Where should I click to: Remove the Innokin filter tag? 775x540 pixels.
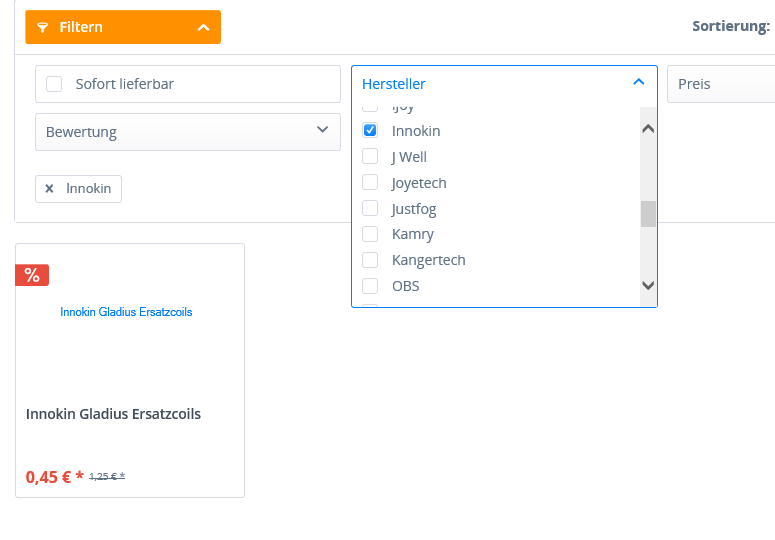click(x=49, y=188)
